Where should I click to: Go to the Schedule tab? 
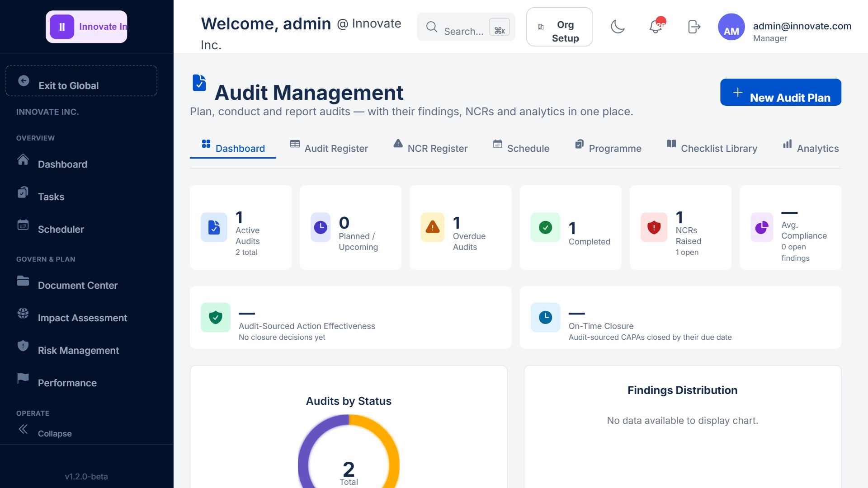click(x=521, y=148)
